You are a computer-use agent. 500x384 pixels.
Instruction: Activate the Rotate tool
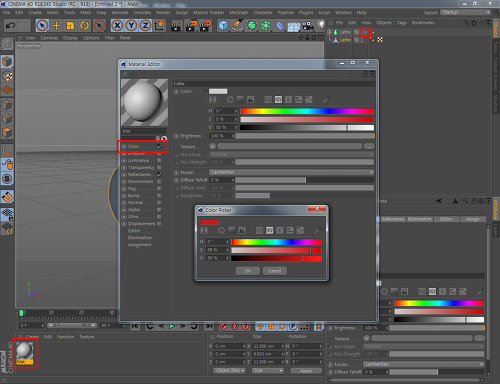tap(85, 25)
